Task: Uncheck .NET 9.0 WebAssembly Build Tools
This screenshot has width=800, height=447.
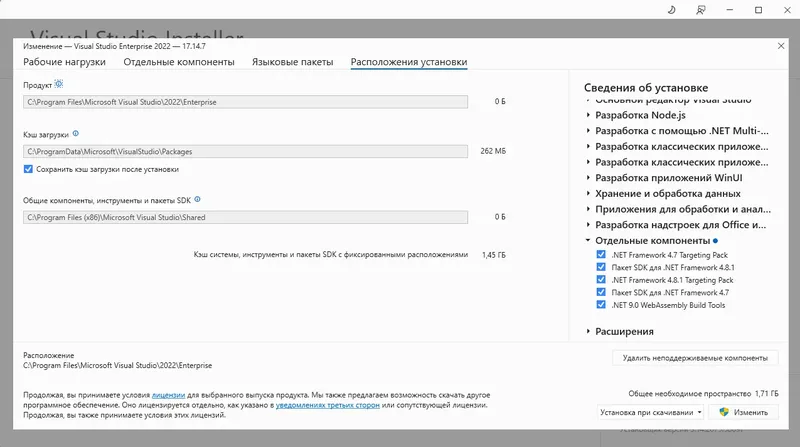Action: [x=601, y=305]
